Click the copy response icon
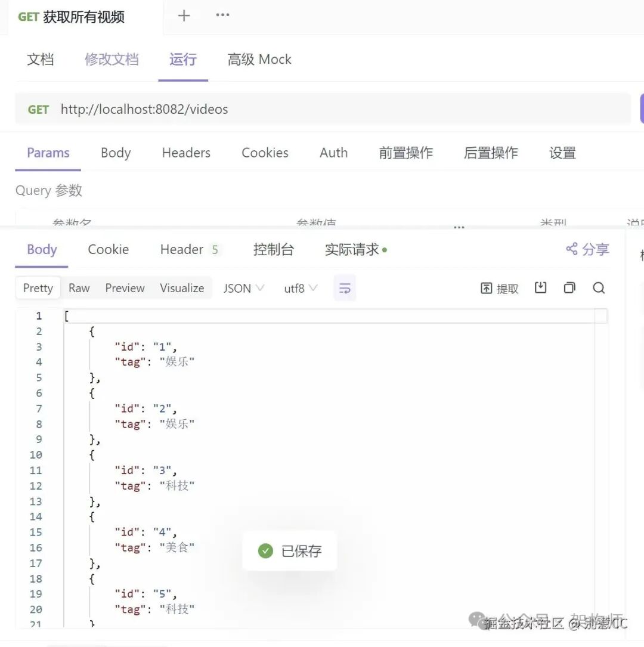The width and height of the screenshot is (644, 647). pos(569,287)
